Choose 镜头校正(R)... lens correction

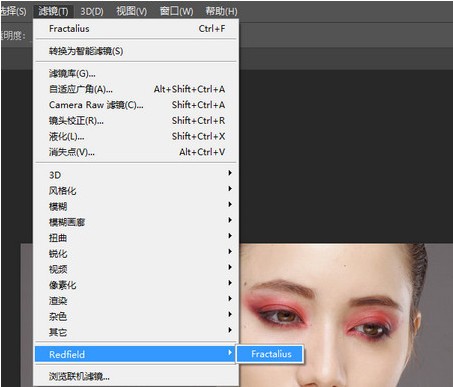click(x=136, y=120)
